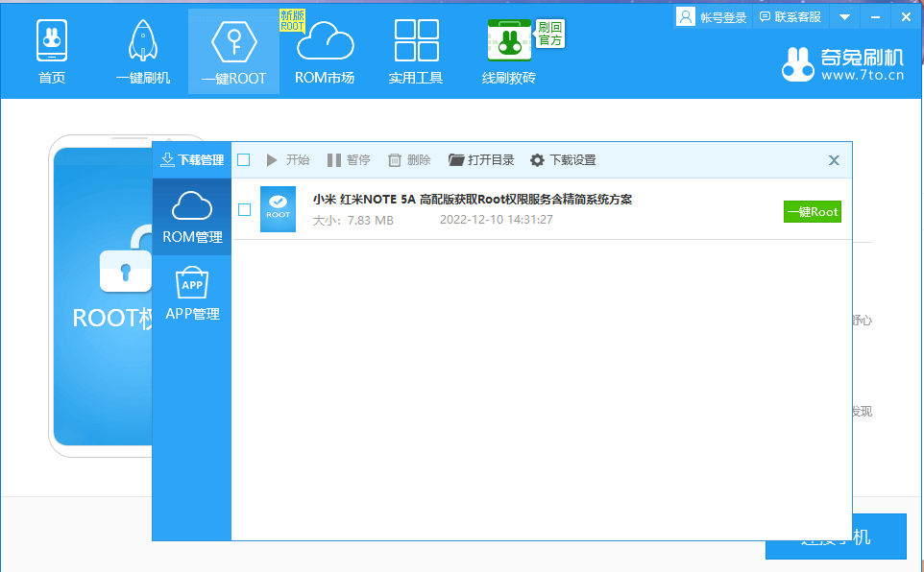
Task: Click the 开始 start button
Action: (x=288, y=159)
